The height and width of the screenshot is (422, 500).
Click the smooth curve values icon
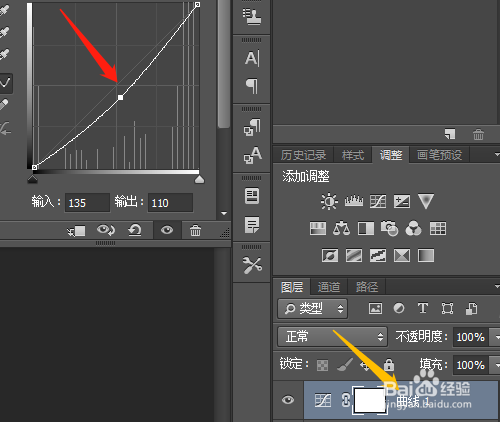click(5, 128)
